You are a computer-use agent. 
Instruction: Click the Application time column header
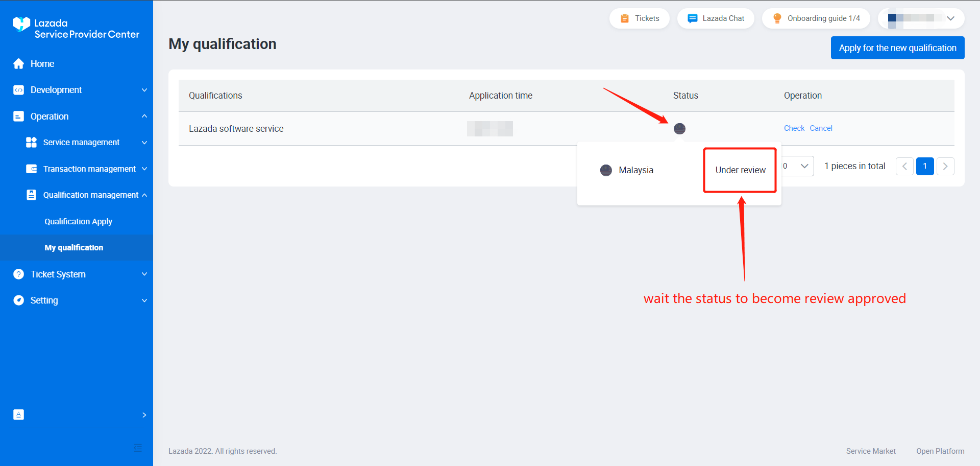(x=501, y=96)
